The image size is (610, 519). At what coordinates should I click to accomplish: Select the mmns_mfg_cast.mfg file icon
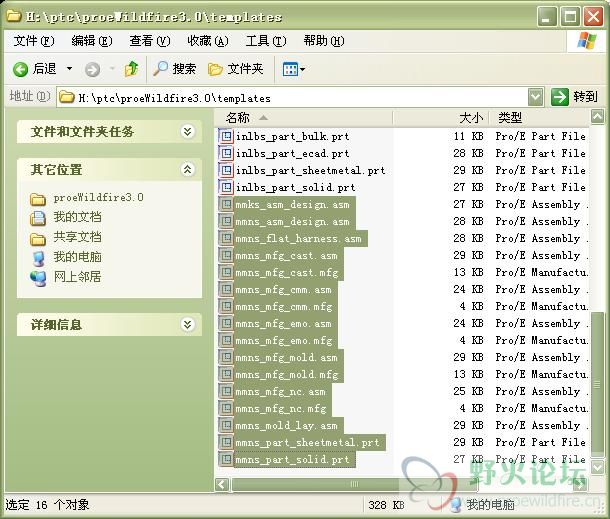click(226, 272)
